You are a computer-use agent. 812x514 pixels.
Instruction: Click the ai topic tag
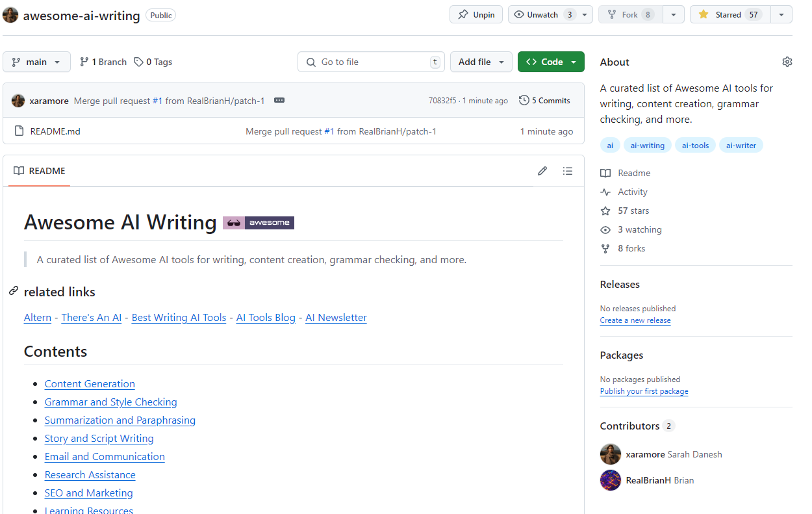[x=610, y=146]
